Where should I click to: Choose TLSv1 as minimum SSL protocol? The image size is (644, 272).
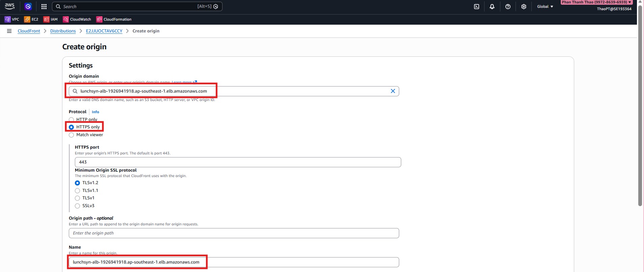(x=77, y=198)
